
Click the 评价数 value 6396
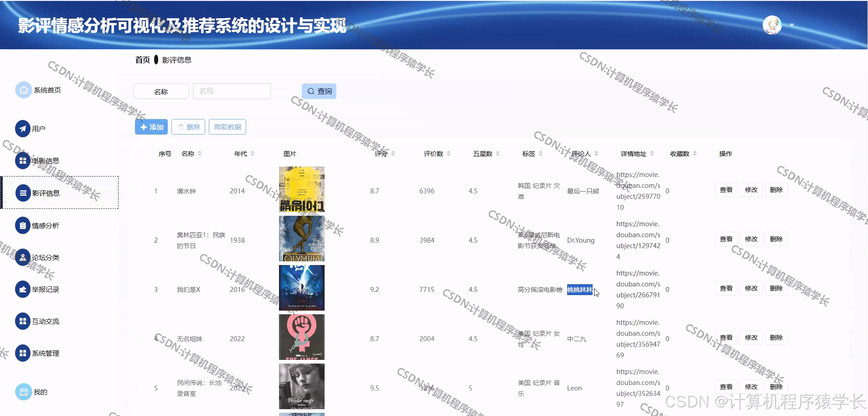(x=427, y=191)
